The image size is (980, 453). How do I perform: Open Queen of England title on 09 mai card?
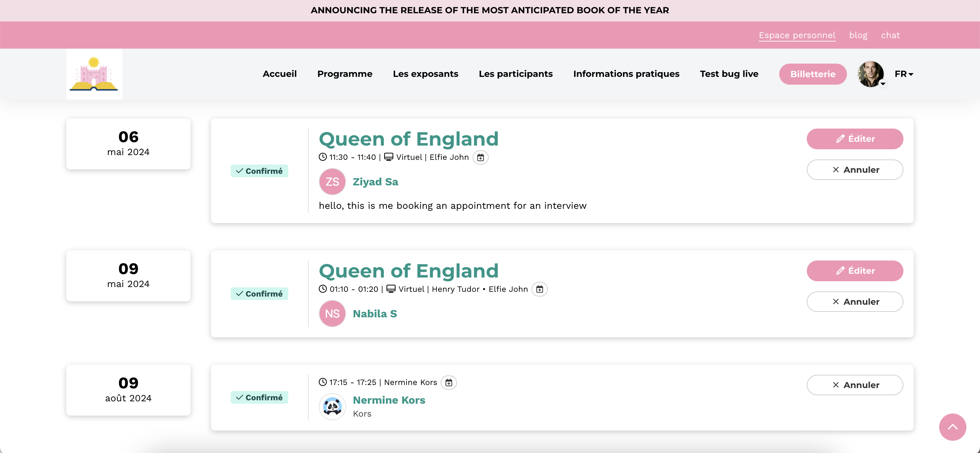(x=409, y=271)
